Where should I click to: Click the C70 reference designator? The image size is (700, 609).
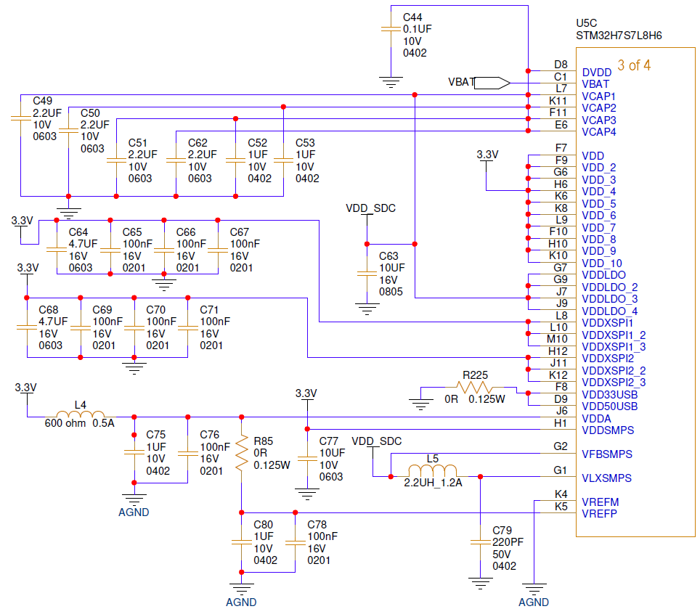[156, 310]
